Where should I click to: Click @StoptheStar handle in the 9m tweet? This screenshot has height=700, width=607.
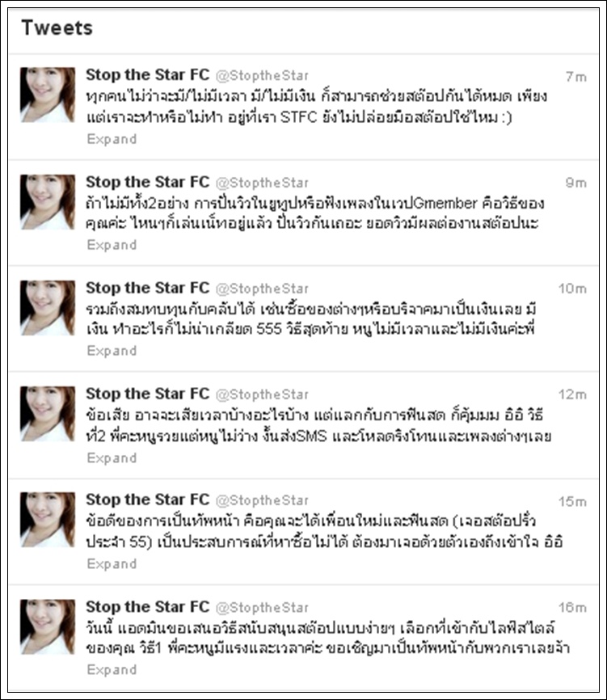click(262, 183)
